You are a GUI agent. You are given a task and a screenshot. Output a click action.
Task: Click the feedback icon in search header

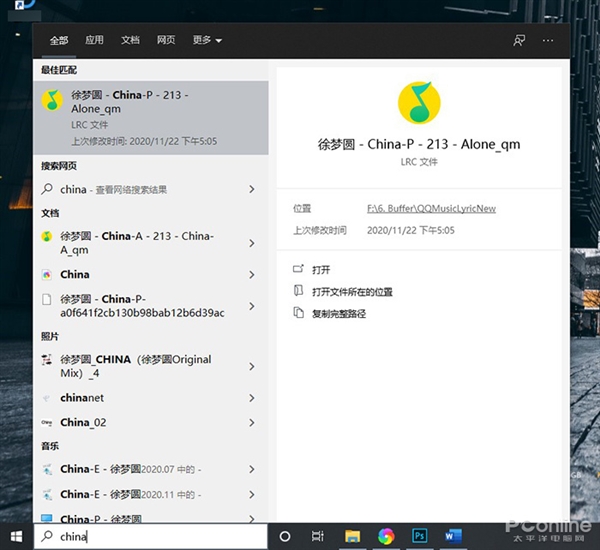tap(519, 40)
